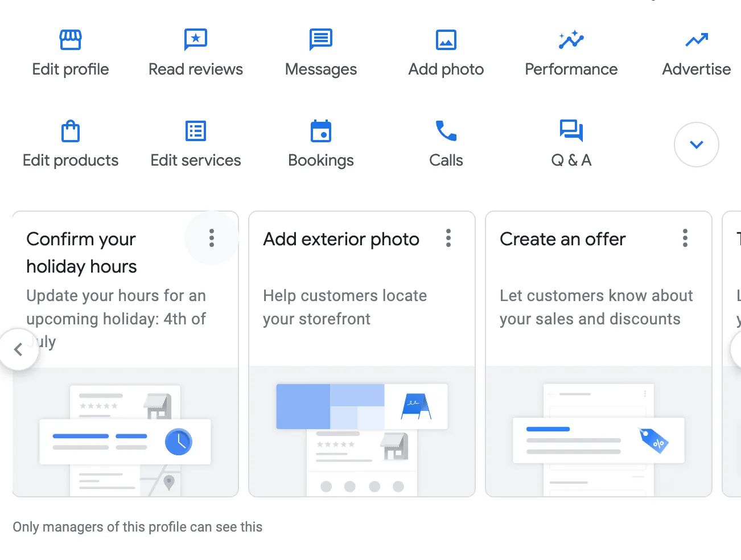Go to previous cards with left arrow
741x560 pixels.
(x=18, y=349)
